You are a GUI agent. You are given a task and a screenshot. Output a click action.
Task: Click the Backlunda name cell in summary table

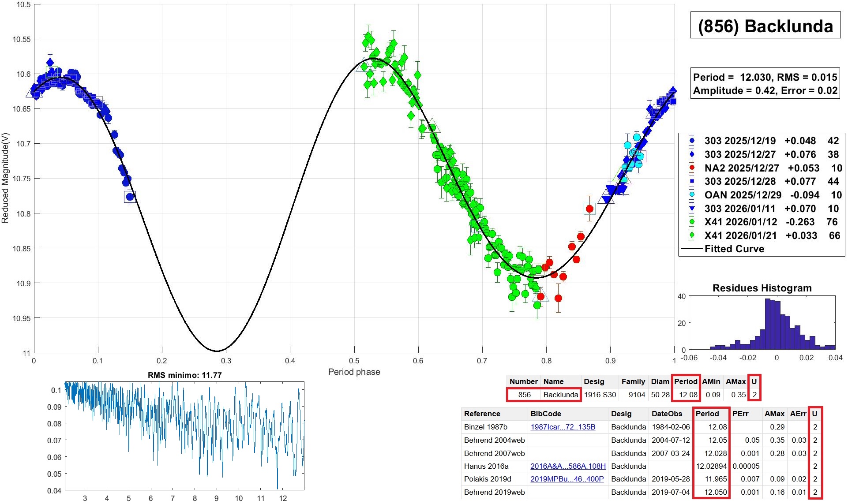pyautogui.click(x=560, y=395)
